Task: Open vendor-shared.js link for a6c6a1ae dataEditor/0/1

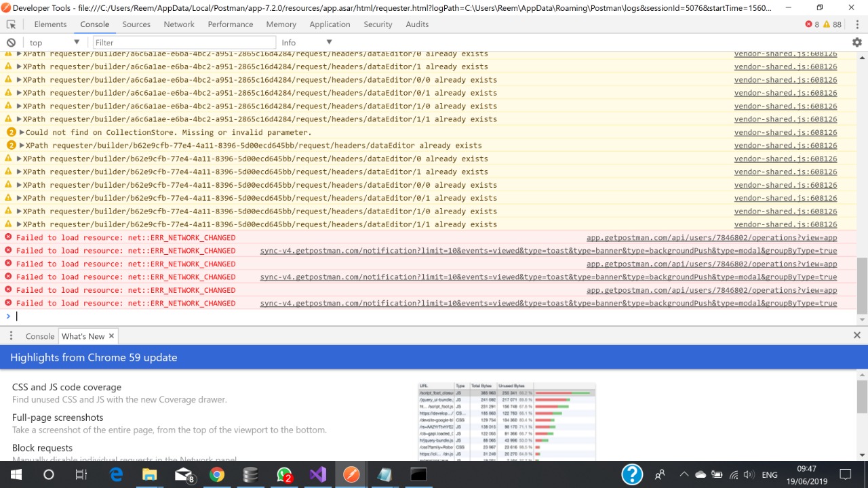Action: coord(785,93)
